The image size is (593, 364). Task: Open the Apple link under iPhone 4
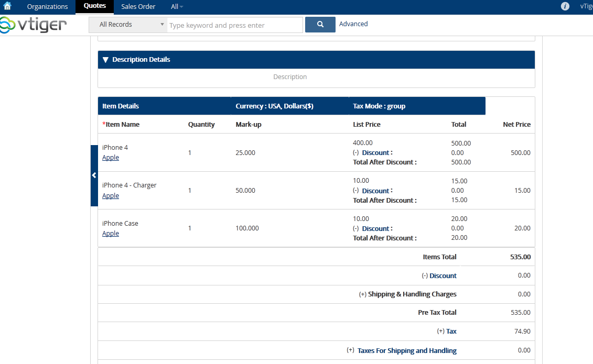[111, 158]
